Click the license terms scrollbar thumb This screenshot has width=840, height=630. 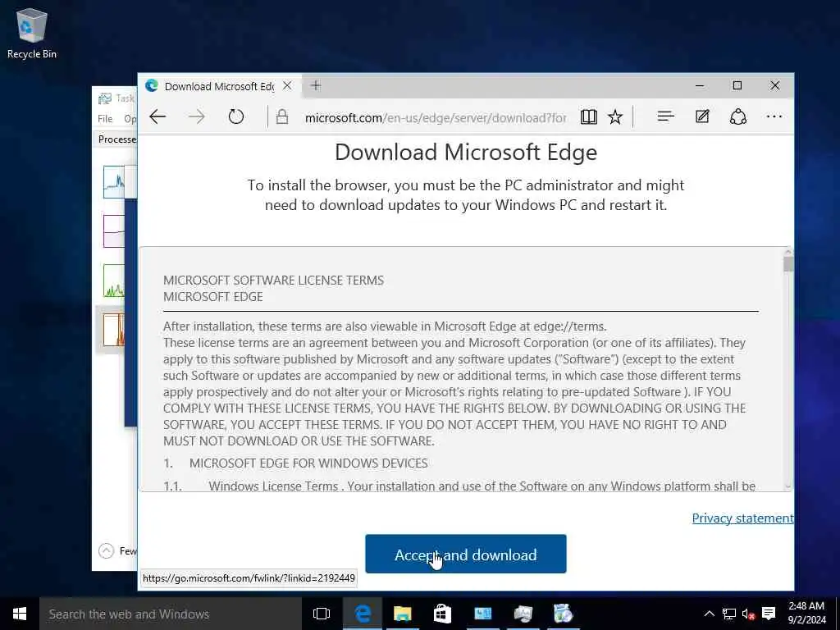coord(788,265)
